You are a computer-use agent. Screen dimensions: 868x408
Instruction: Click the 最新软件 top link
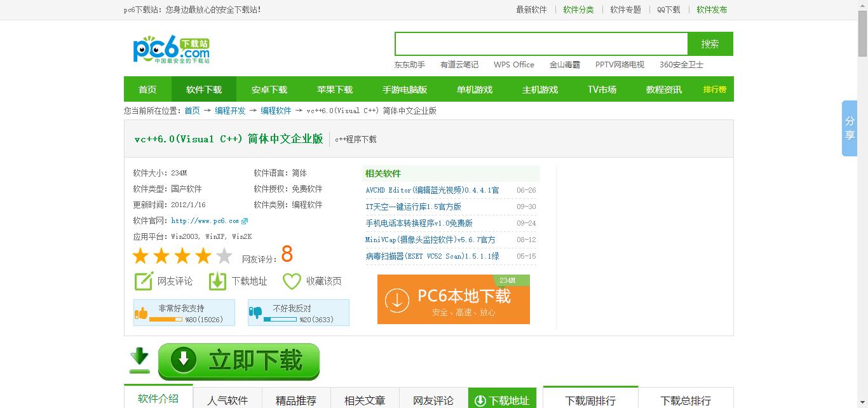click(531, 10)
